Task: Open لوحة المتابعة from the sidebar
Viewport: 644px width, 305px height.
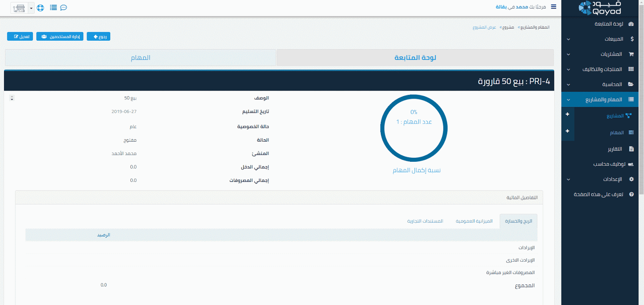Action: click(x=609, y=24)
